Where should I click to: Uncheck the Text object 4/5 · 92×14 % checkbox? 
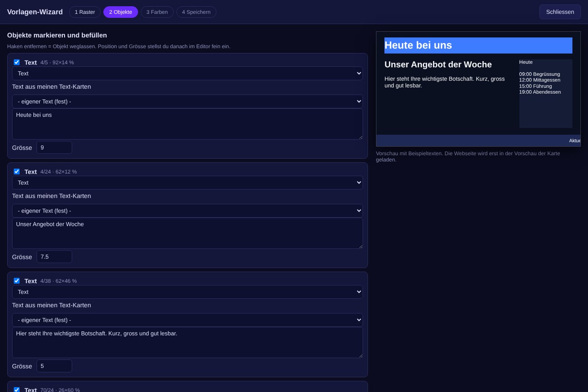coord(17,62)
